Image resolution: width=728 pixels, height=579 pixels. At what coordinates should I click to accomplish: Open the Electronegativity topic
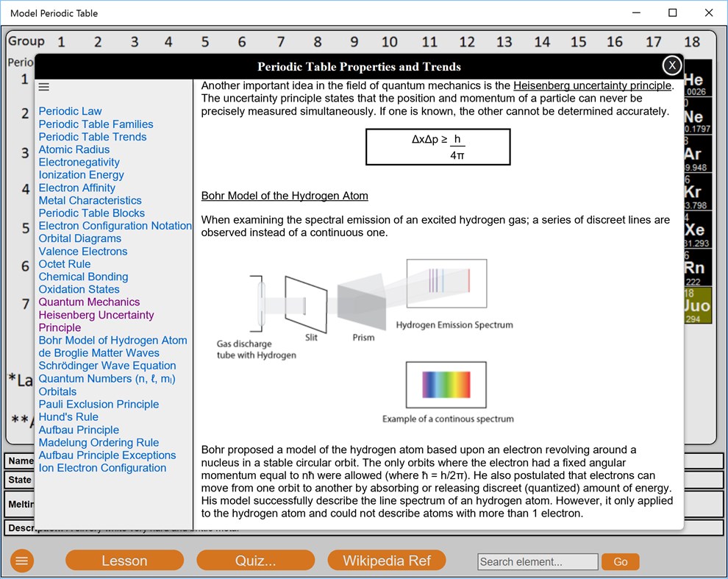[x=79, y=162]
